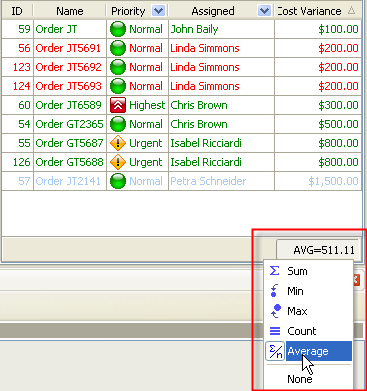The width and height of the screenshot is (367, 391).
Task: Click the $500.00 cost variance cell
Action: [x=318, y=124]
